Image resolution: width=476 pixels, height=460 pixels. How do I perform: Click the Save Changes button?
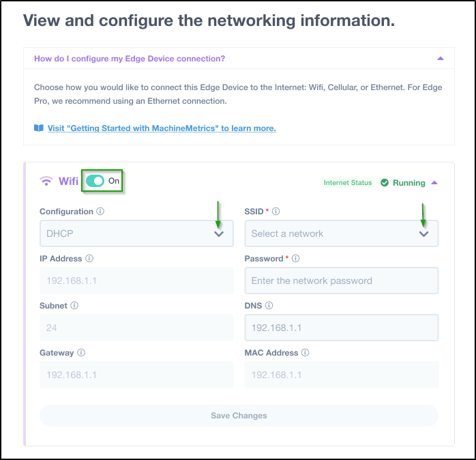click(239, 416)
